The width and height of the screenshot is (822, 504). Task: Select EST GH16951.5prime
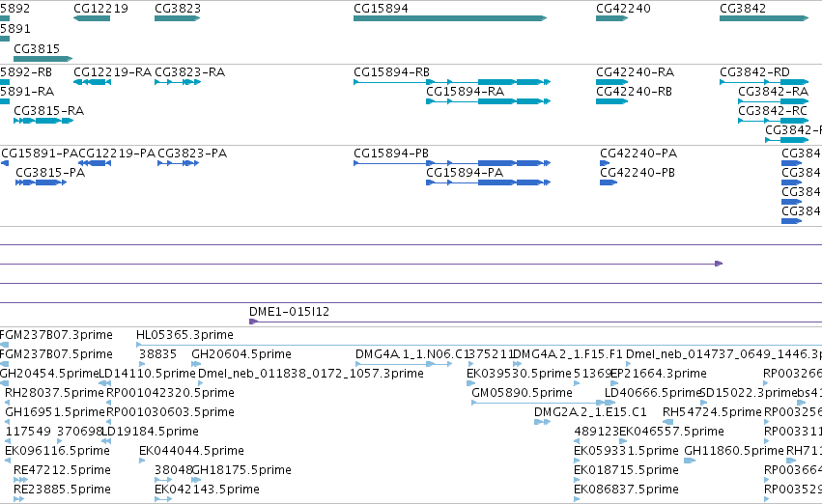coord(55,412)
